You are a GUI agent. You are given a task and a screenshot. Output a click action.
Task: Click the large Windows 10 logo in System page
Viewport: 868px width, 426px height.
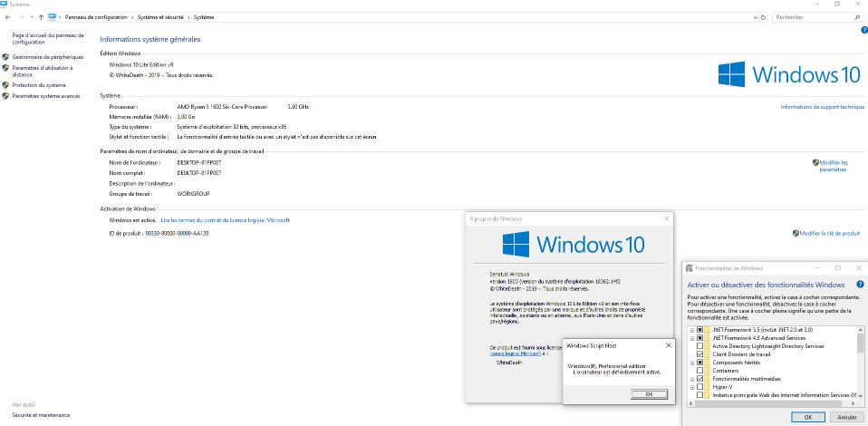click(789, 74)
